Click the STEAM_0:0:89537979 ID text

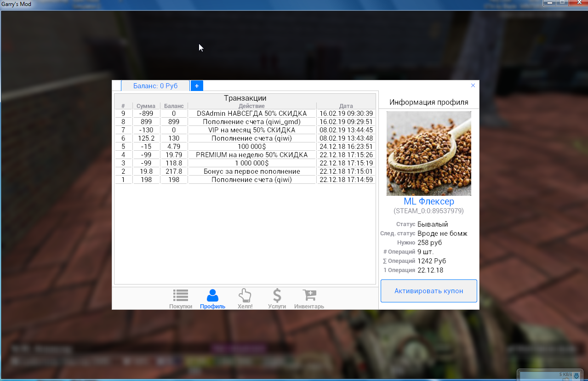[x=428, y=211]
